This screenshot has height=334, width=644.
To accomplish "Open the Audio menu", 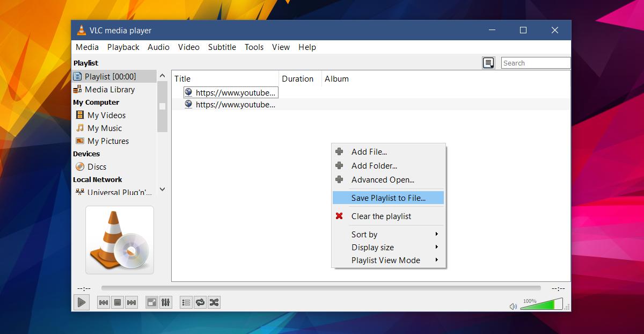I will (158, 47).
